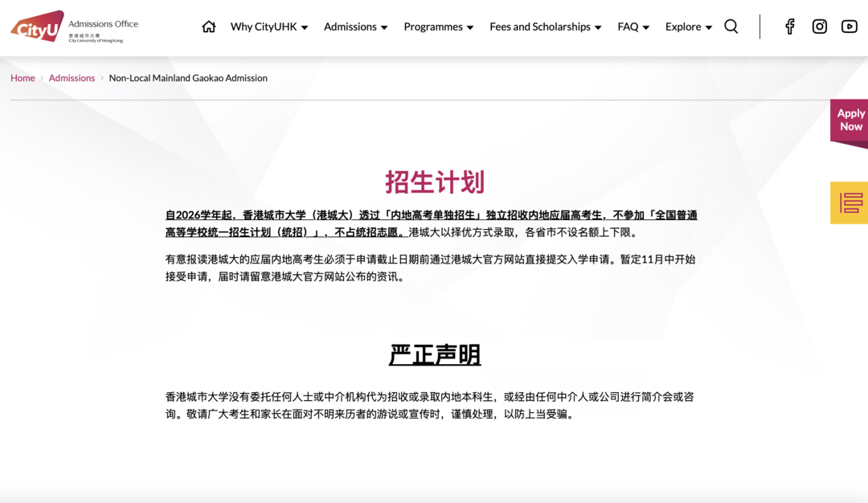Click the Apply Now button
Viewport: 868px width, 503px height.
point(850,121)
